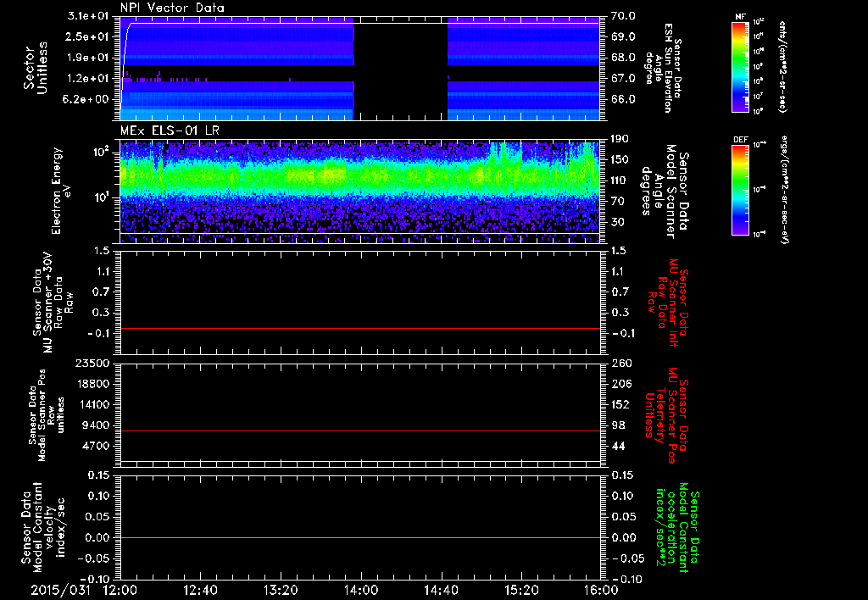Click the 23500 scanner position tick
The height and width of the screenshot is (600, 868).
point(93,363)
